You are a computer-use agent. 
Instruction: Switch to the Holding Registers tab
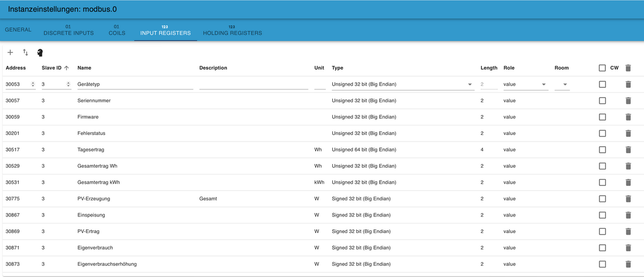pyautogui.click(x=232, y=30)
